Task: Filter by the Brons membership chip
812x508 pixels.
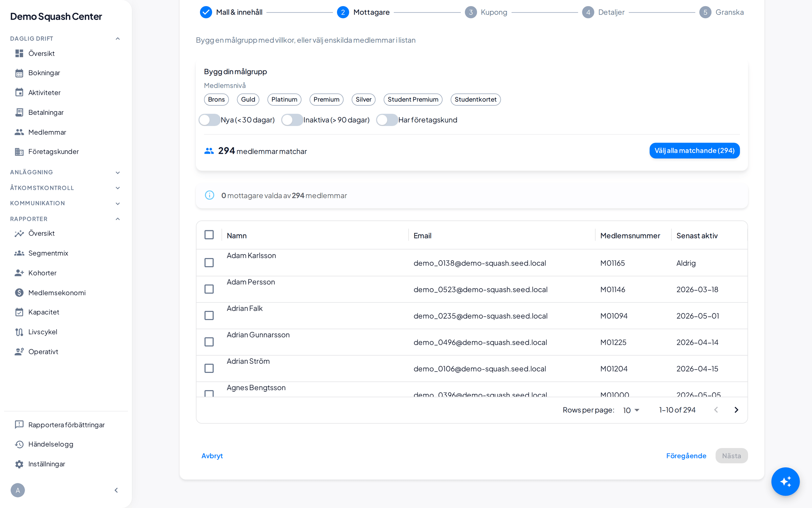Action: [216, 99]
